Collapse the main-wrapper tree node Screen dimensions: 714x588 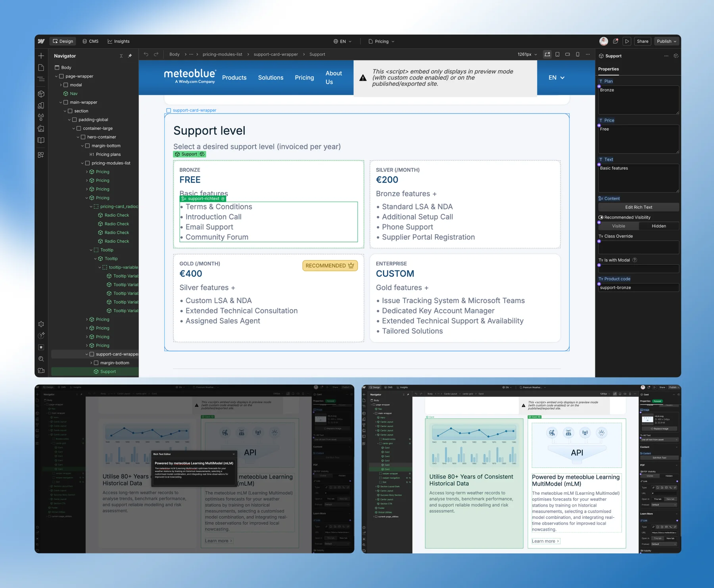[61, 102]
